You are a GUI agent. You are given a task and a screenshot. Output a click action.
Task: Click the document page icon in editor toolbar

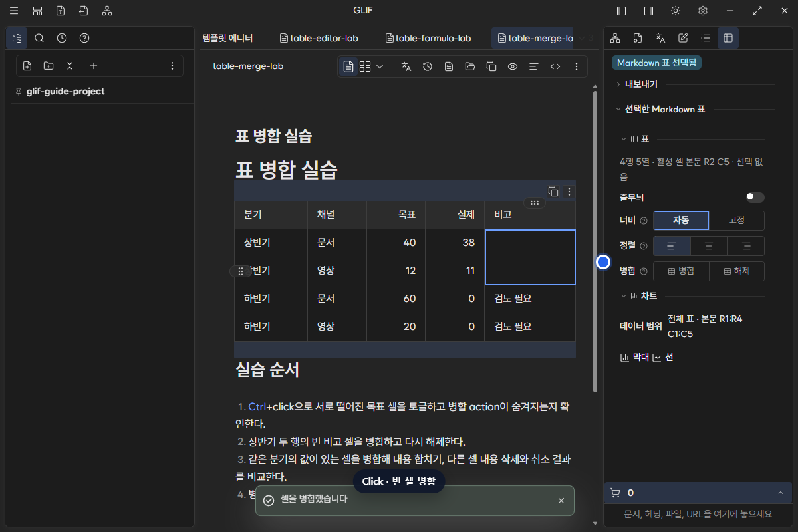(x=449, y=66)
